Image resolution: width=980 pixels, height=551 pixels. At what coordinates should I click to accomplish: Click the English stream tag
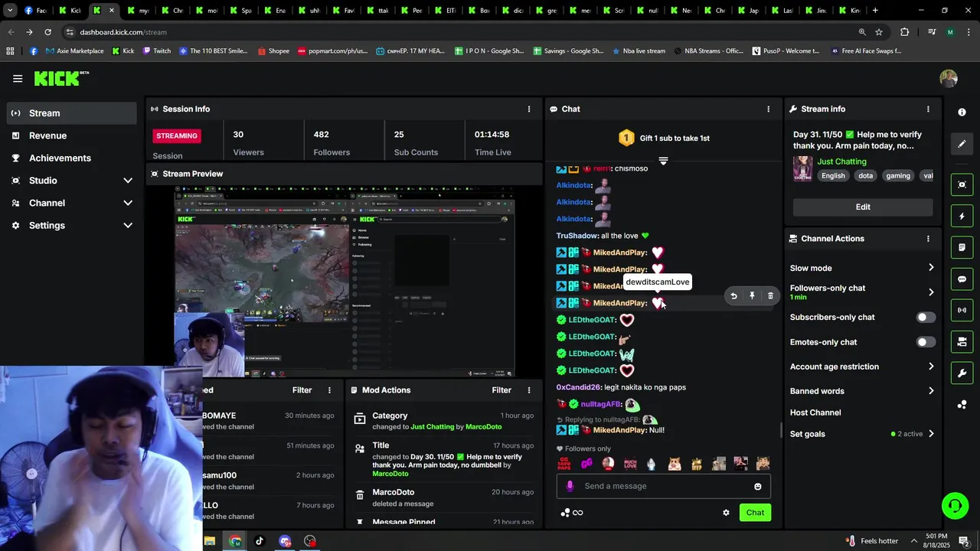pyautogui.click(x=833, y=175)
